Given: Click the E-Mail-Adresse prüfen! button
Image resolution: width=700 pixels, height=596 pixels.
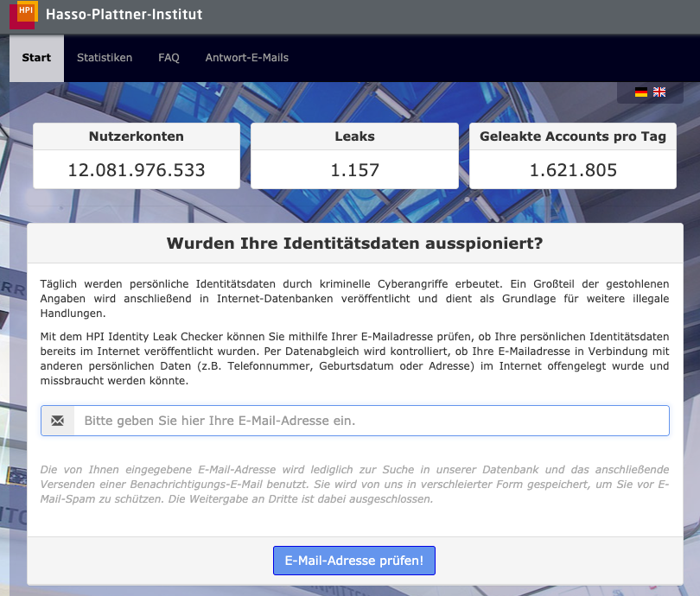Looking at the screenshot, I should pyautogui.click(x=354, y=561).
